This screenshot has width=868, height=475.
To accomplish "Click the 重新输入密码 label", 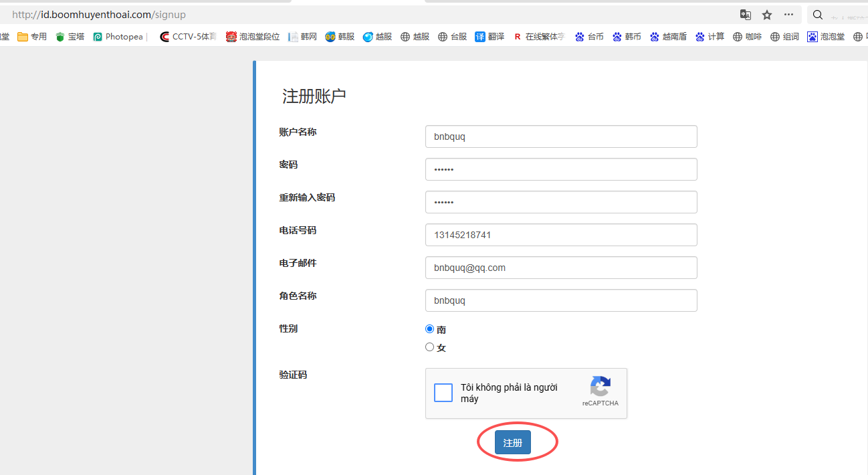I will [x=307, y=197].
